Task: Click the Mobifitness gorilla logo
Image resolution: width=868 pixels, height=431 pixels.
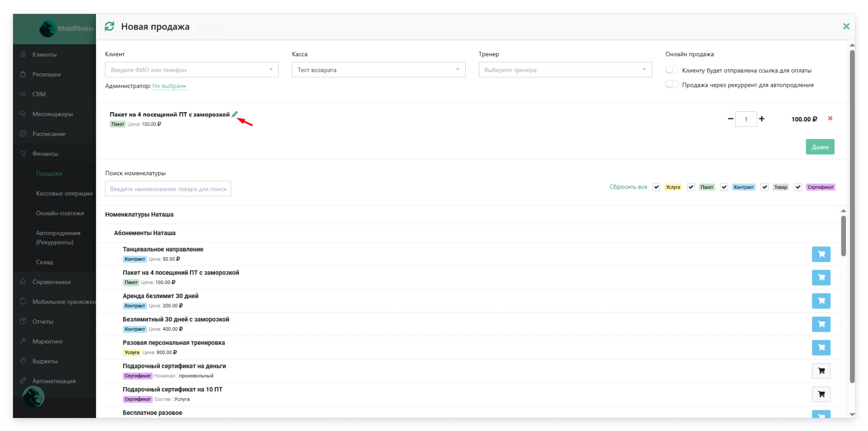Action: tap(47, 29)
